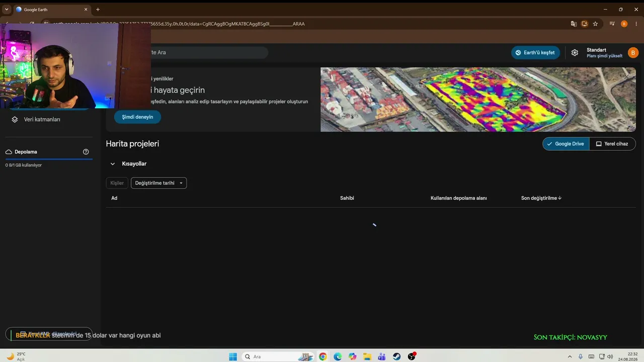
Task: Close the Google Earth tab
Action: coord(86,9)
